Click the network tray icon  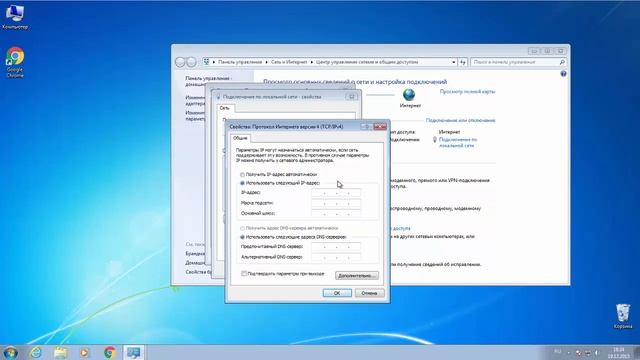coord(588,353)
